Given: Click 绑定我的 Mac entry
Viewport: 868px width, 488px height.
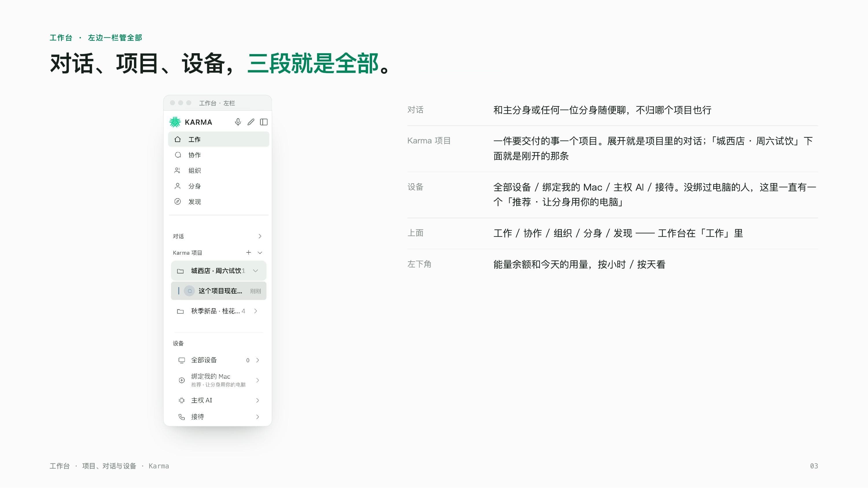Looking at the screenshot, I should (218, 380).
